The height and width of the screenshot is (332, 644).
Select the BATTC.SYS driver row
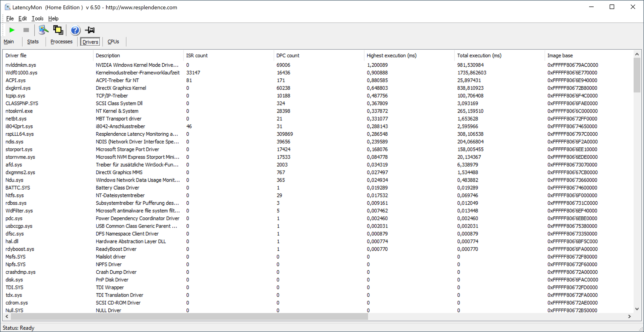(x=318, y=188)
